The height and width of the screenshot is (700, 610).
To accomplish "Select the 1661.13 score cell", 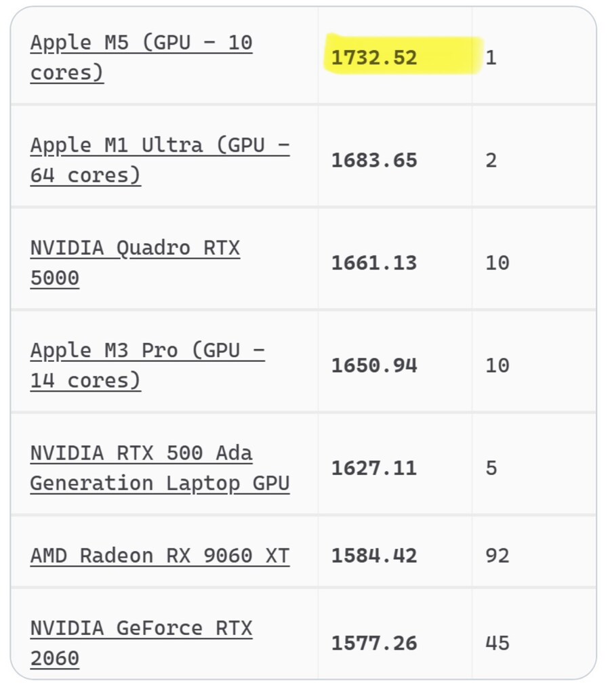I will pyautogui.click(x=374, y=263).
